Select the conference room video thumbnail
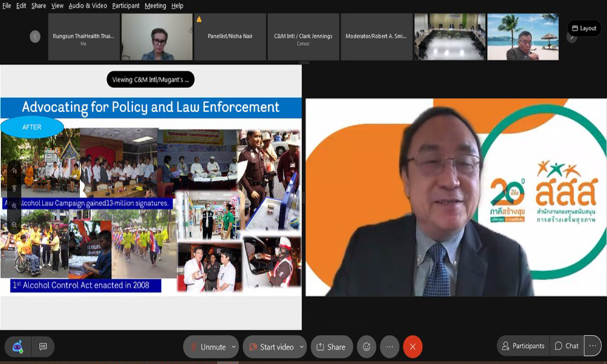The width and height of the screenshot is (607, 364). (450, 36)
